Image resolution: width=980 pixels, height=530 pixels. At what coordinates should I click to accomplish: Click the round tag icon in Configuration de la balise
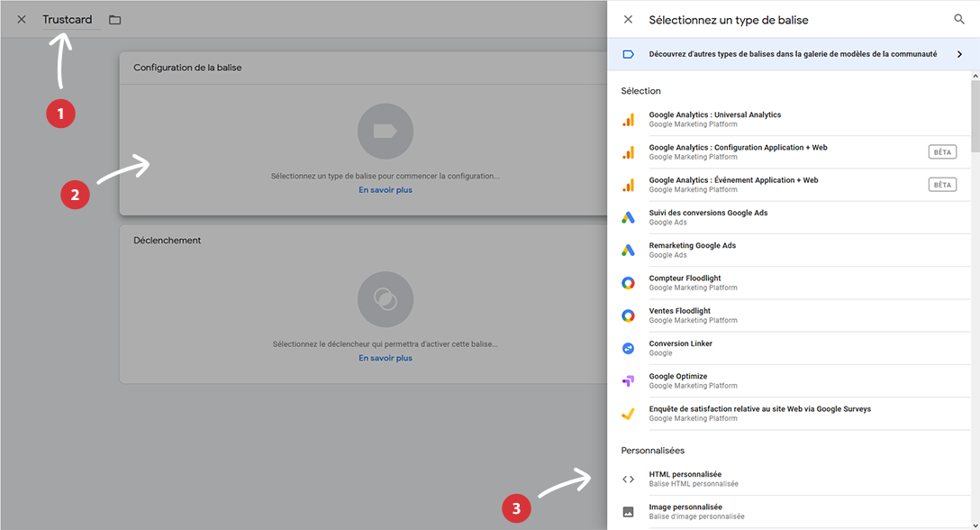point(385,131)
